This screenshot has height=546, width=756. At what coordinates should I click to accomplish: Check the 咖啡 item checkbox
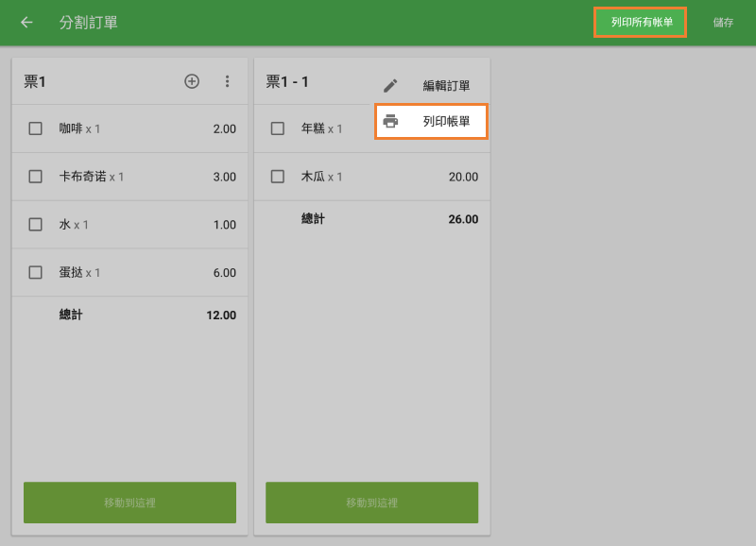[35, 128]
